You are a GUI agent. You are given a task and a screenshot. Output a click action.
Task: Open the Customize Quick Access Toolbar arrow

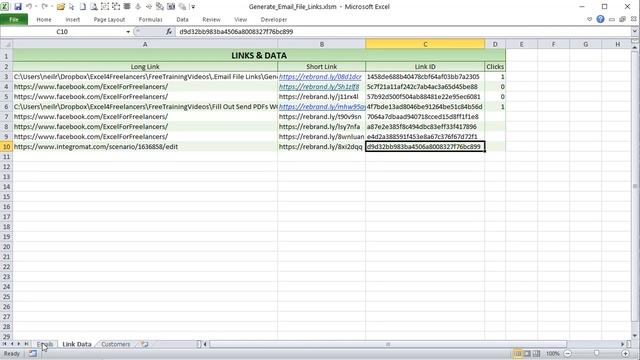click(x=193, y=7)
